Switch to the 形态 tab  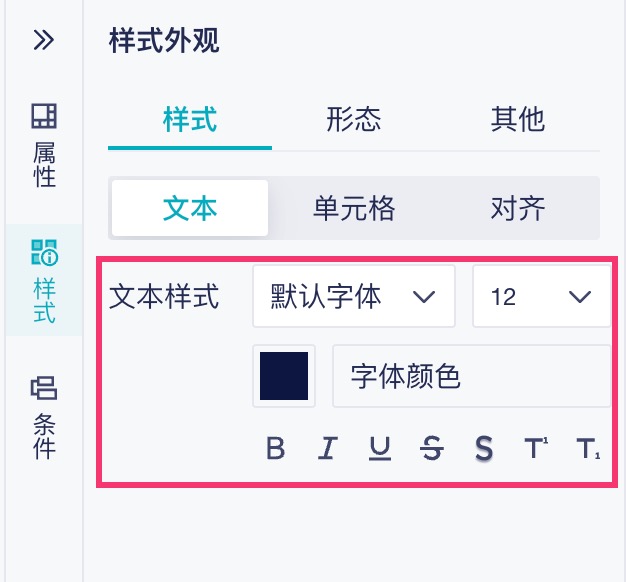(354, 120)
